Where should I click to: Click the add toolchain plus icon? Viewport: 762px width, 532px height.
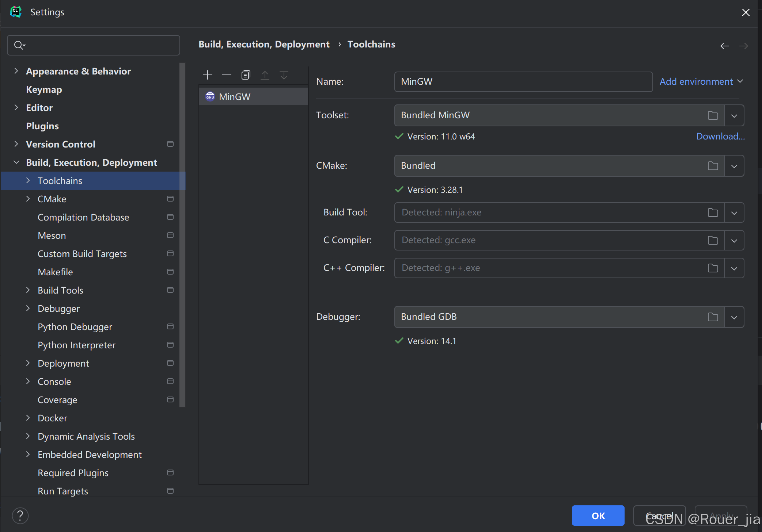point(207,75)
